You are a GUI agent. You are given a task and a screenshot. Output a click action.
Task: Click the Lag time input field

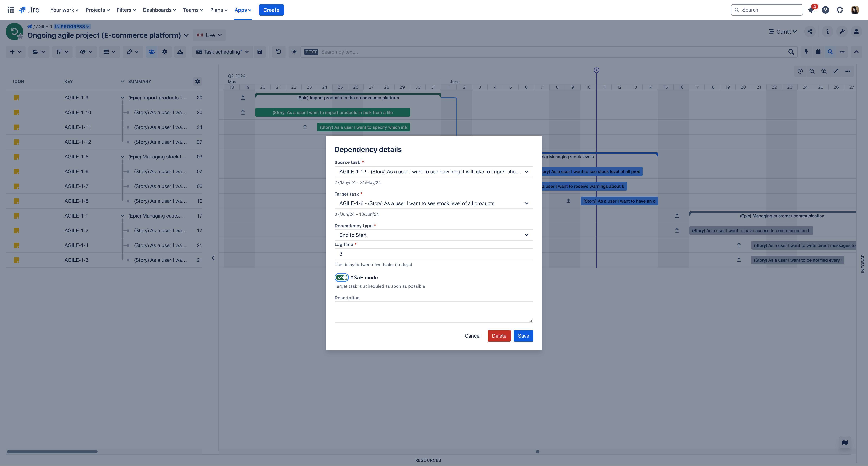point(434,254)
